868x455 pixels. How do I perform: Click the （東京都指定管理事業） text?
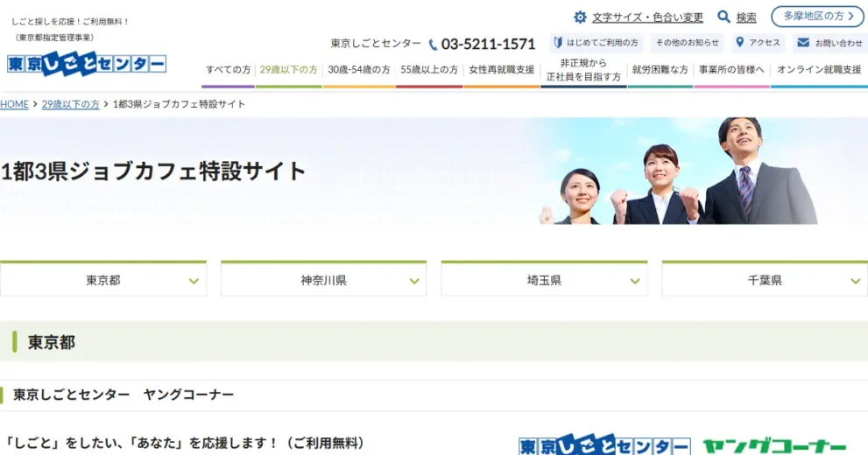click(54, 38)
